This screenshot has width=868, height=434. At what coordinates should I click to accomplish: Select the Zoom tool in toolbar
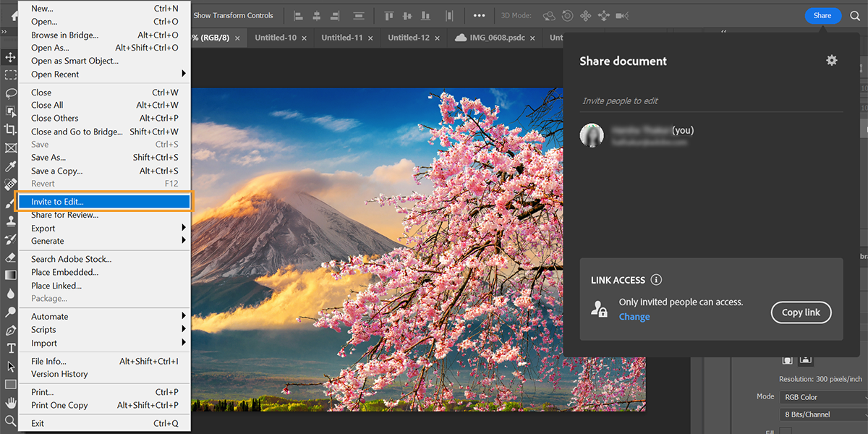pyautogui.click(x=10, y=420)
